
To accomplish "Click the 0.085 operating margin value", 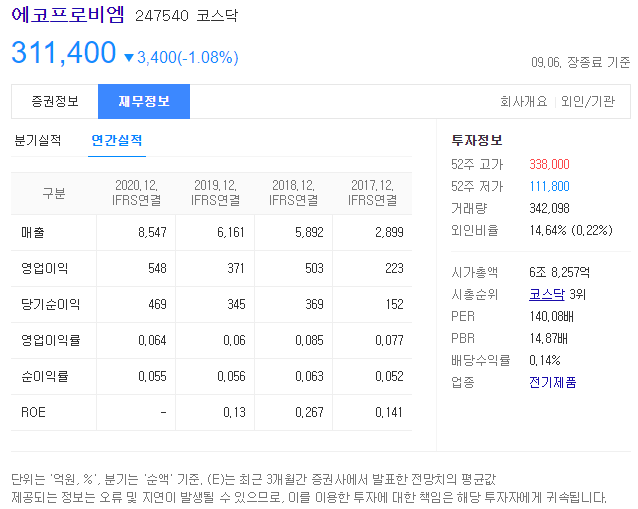I will pyautogui.click(x=309, y=340).
